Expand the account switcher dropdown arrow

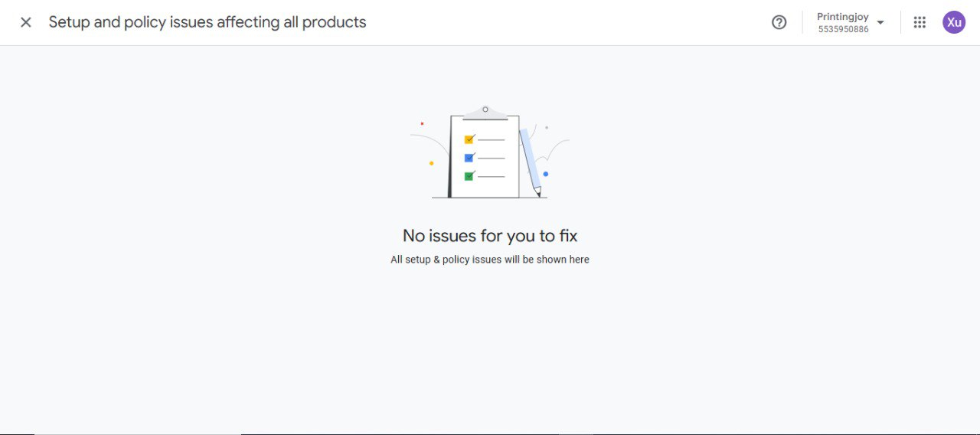pos(880,22)
